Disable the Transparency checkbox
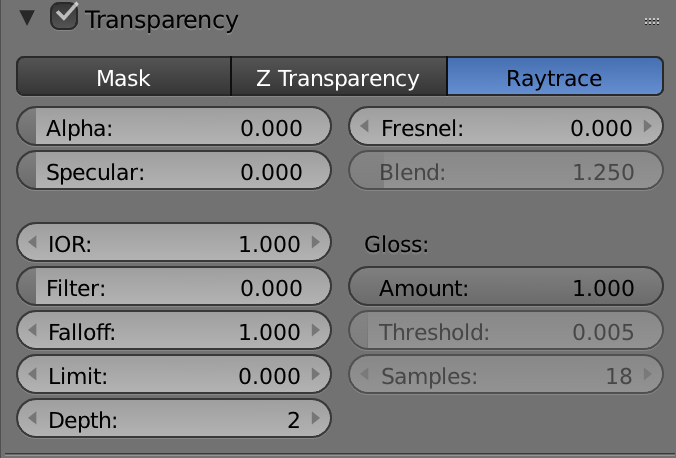 (x=65, y=17)
